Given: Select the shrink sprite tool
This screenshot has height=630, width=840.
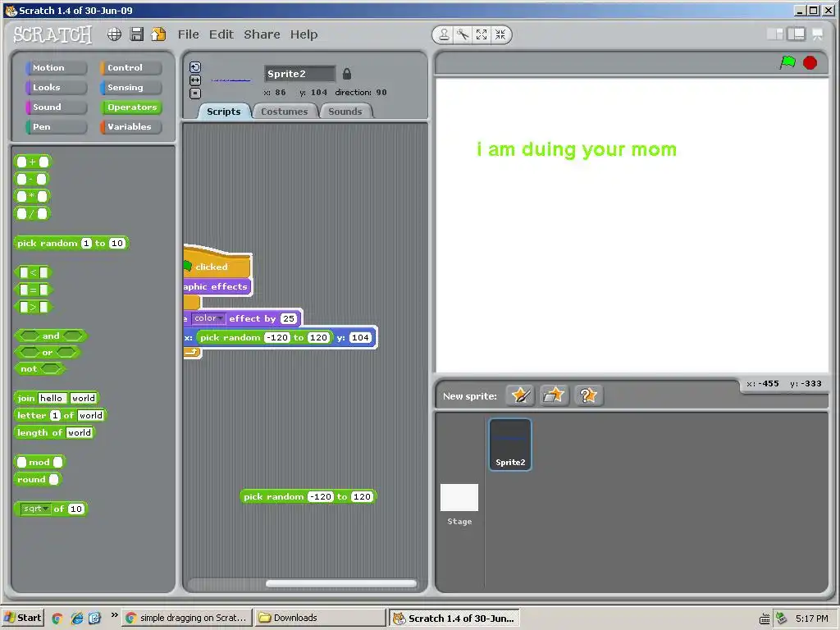Looking at the screenshot, I should click(x=500, y=34).
